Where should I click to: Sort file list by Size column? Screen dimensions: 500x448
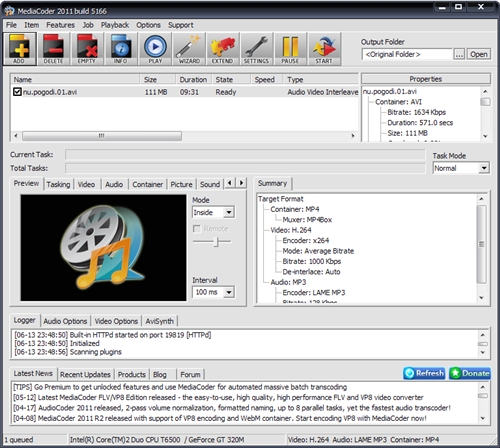tap(157, 79)
